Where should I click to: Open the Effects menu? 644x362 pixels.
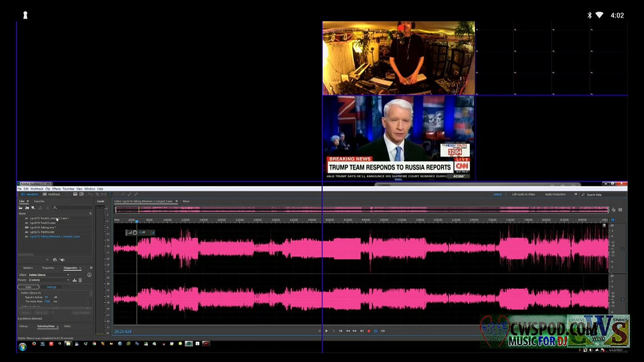coord(56,189)
